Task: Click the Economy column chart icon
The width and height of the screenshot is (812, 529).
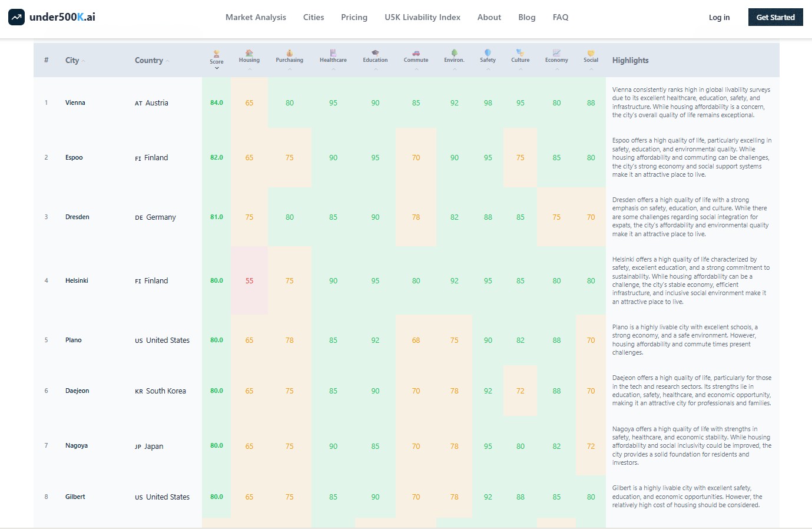Action: (556, 53)
